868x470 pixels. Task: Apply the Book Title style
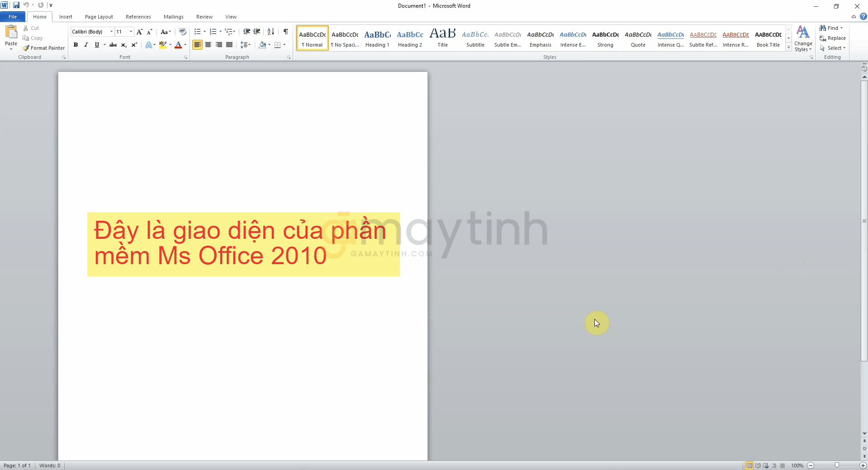pyautogui.click(x=768, y=38)
